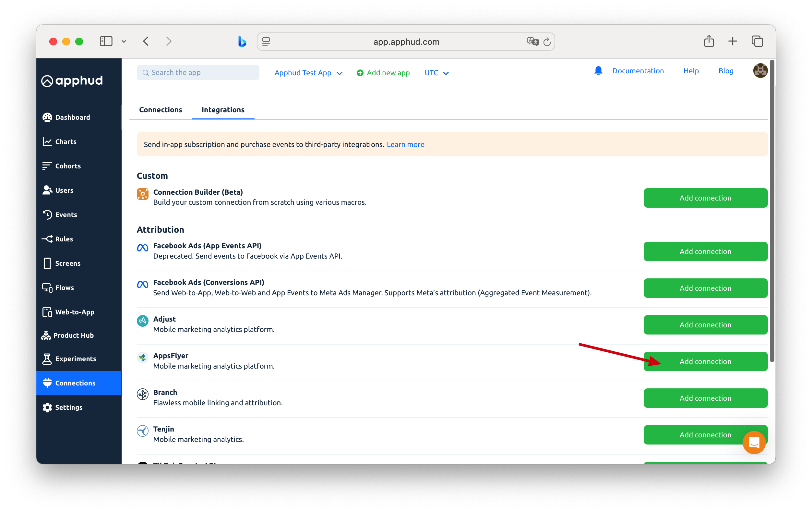Open Safari share menu
The height and width of the screenshot is (512, 812).
pos(709,41)
